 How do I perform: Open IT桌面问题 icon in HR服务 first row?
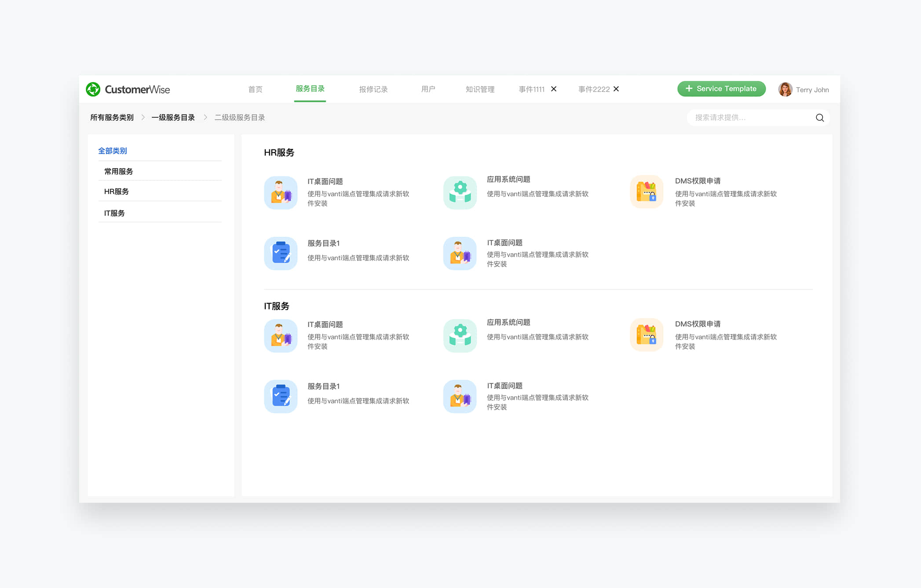tap(281, 193)
